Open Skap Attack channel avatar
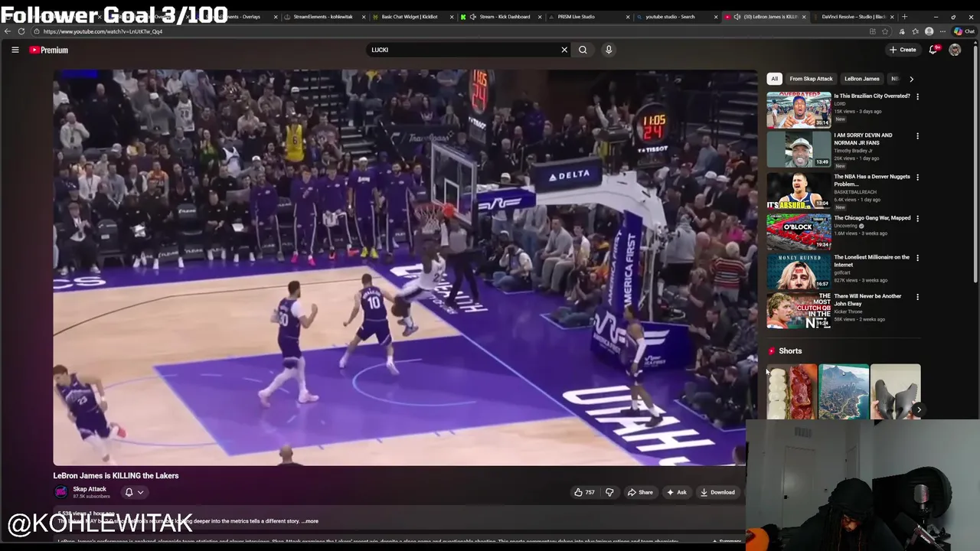The height and width of the screenshot is (551, 980). [x=60, y=492]
